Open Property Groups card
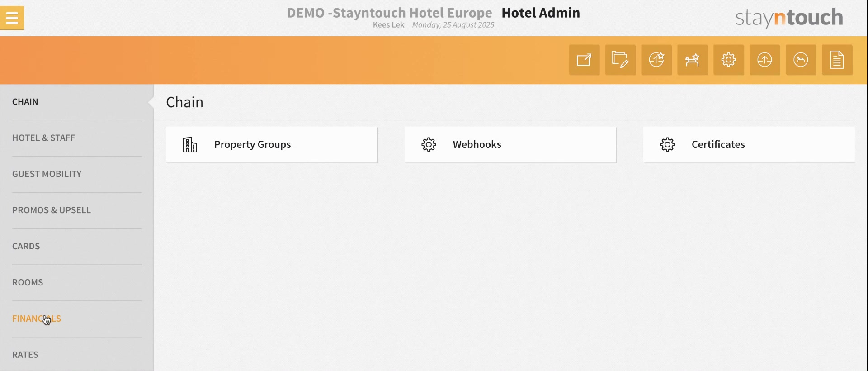Image resolution: width=868 pixels, height=371 pixels. point(272,145)
